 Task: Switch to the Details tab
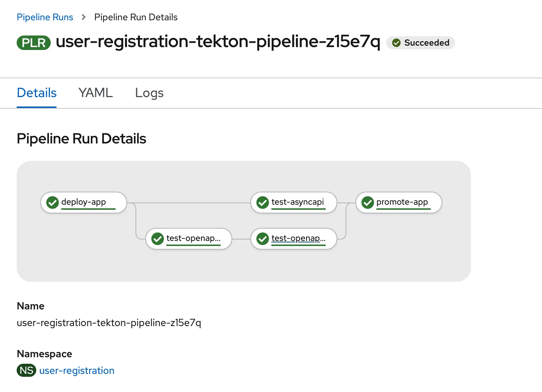pos(37,93)
